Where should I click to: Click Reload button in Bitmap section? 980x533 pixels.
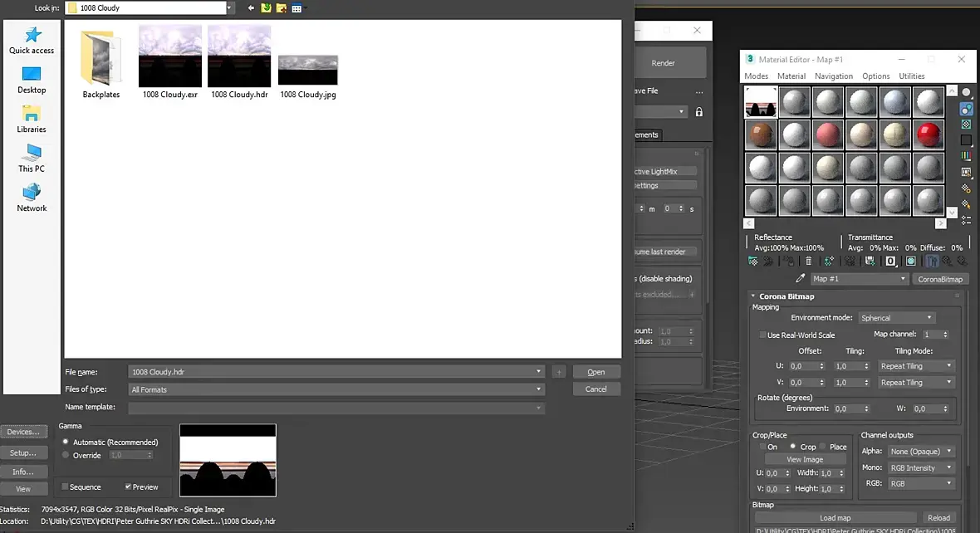tap(938, 517)
